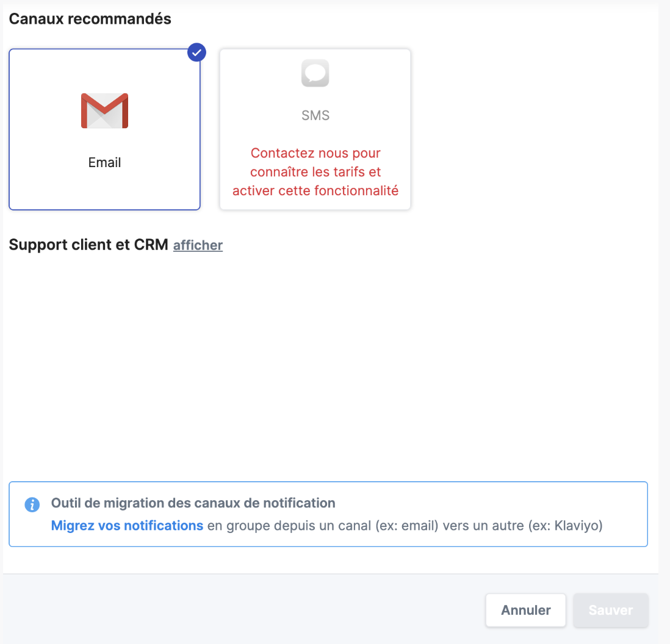The width and height of the screenshot is (670, 644).
Task: Click the SMS speech bubble icon
Action: (315, 74)
